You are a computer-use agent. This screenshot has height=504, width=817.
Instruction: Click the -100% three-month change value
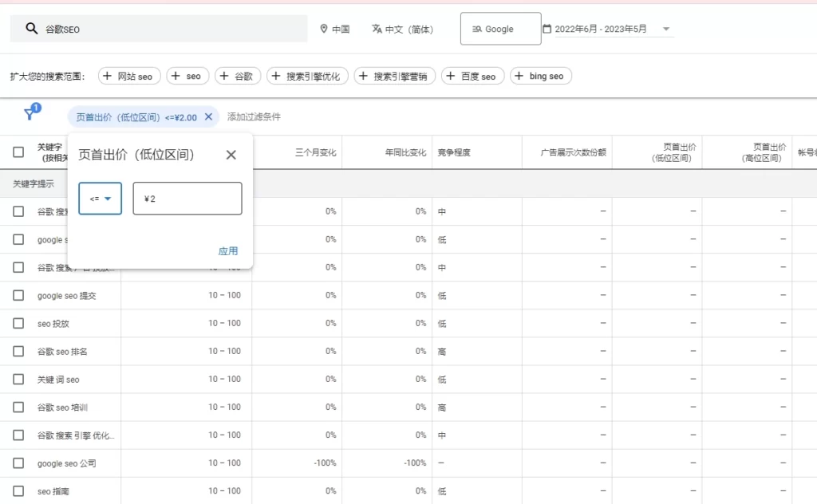[x=325, y=463]
